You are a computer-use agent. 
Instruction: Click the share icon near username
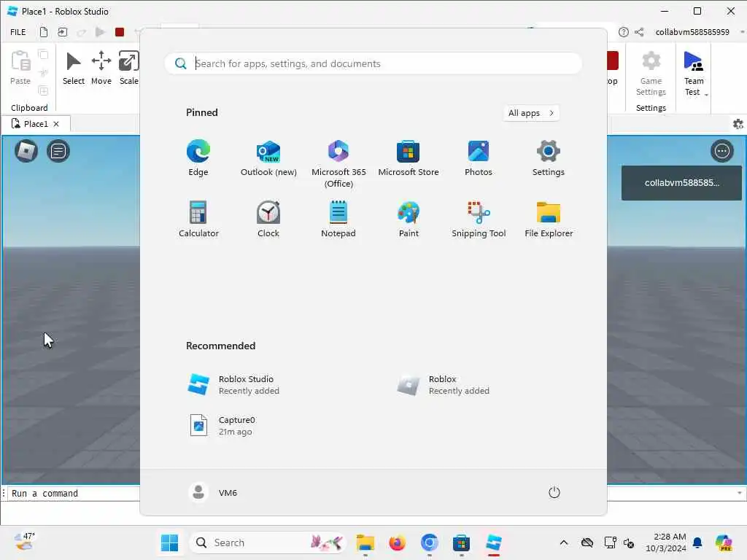[639, 32]
